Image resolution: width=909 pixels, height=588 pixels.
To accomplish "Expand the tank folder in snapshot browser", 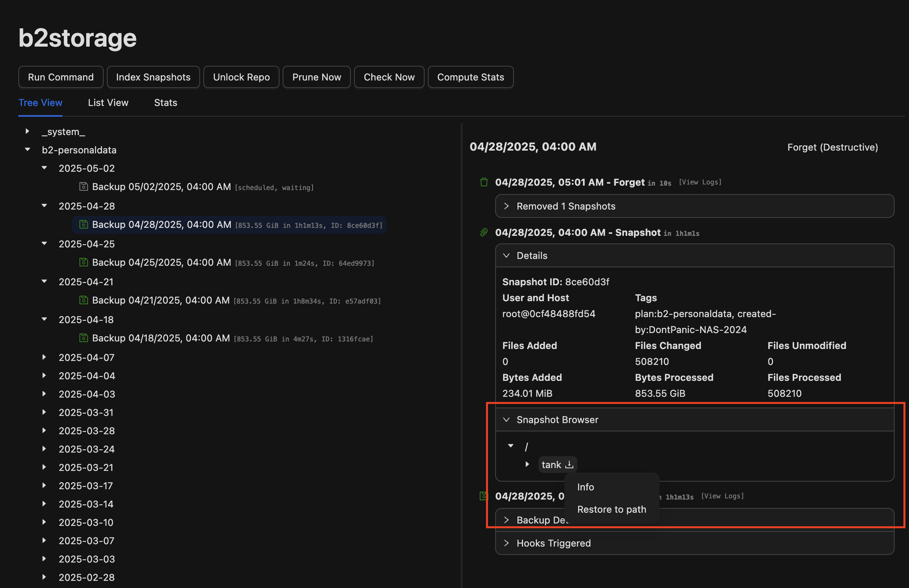I will [x=527, y=465].
